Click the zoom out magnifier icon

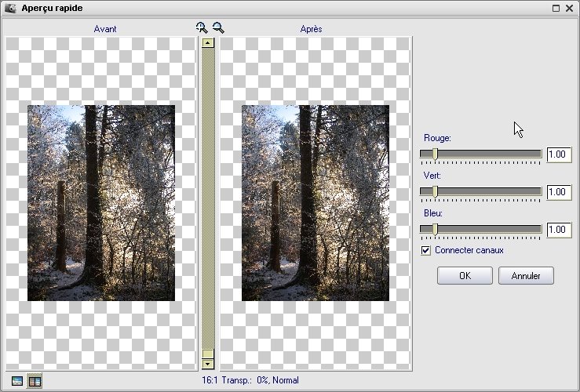218,28
